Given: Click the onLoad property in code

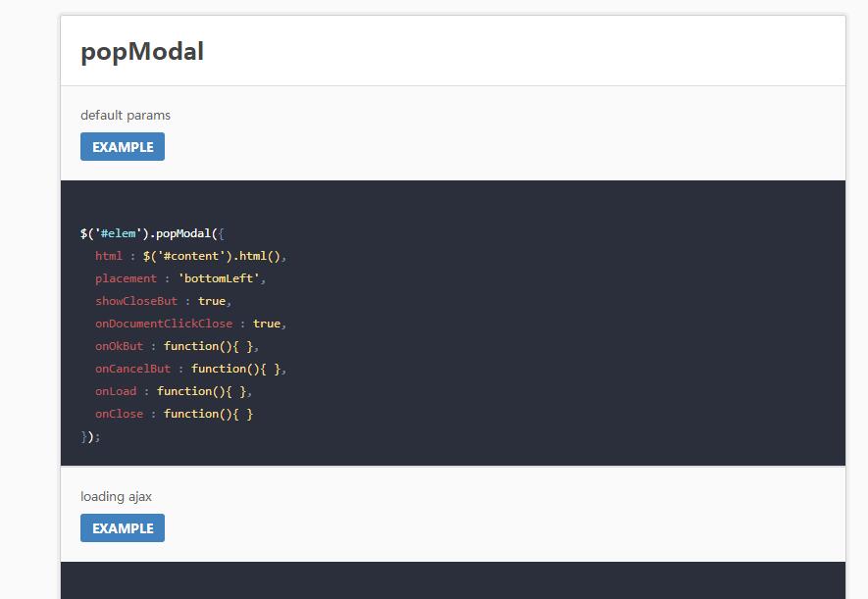Looking at the screenshot, I should pyautogui.click(x=116, y=391).
